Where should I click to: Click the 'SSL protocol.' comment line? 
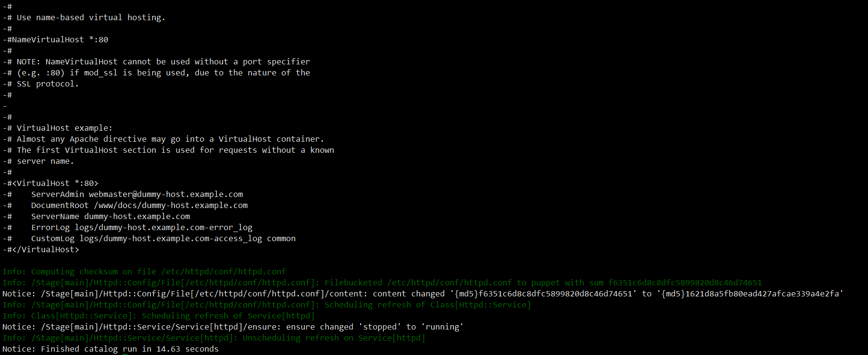point(47,84)
